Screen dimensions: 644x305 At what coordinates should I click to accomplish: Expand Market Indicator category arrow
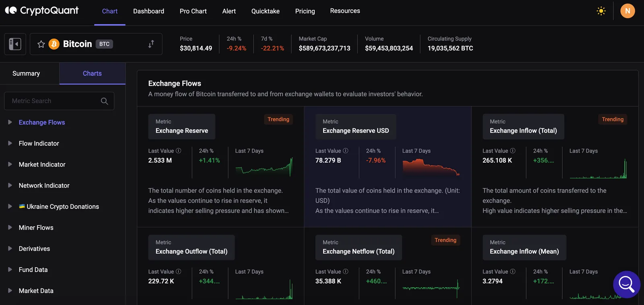pyautogui.click(x=10, y=164)
